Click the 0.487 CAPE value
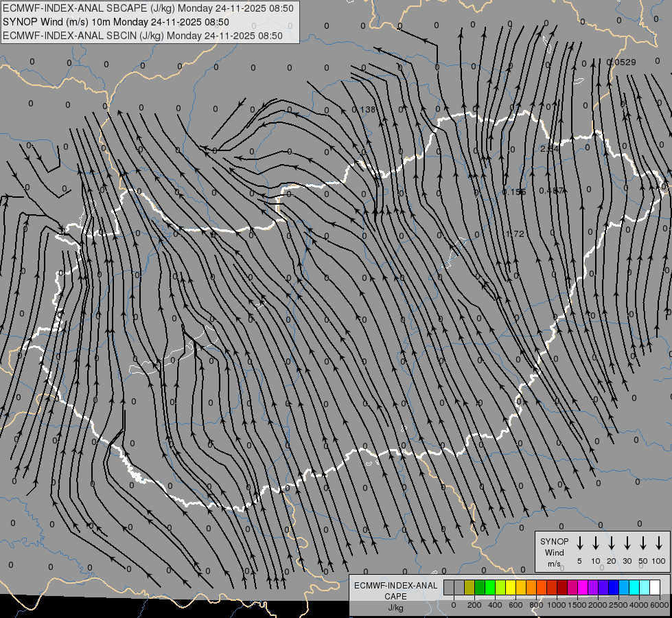 pos(551,190)
